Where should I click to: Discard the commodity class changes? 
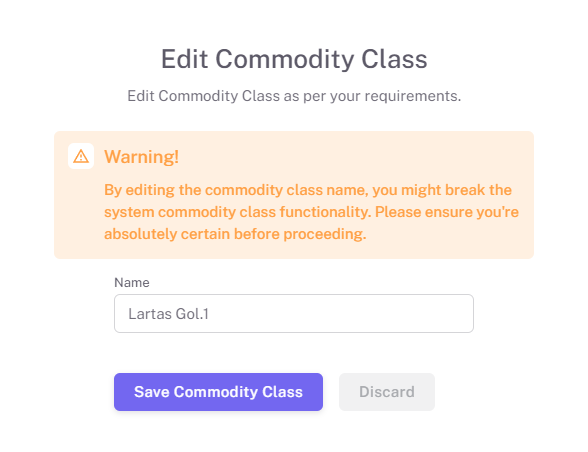pos(387,392)
